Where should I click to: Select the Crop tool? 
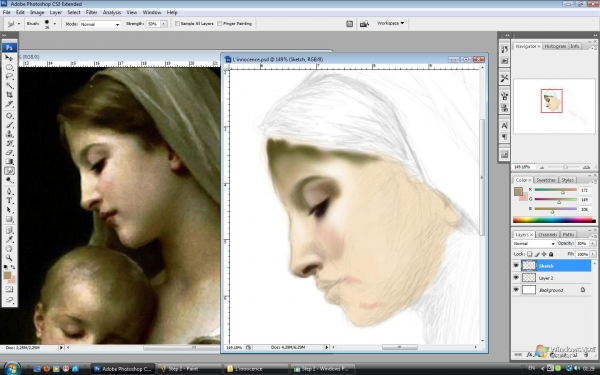coord(9,95)
